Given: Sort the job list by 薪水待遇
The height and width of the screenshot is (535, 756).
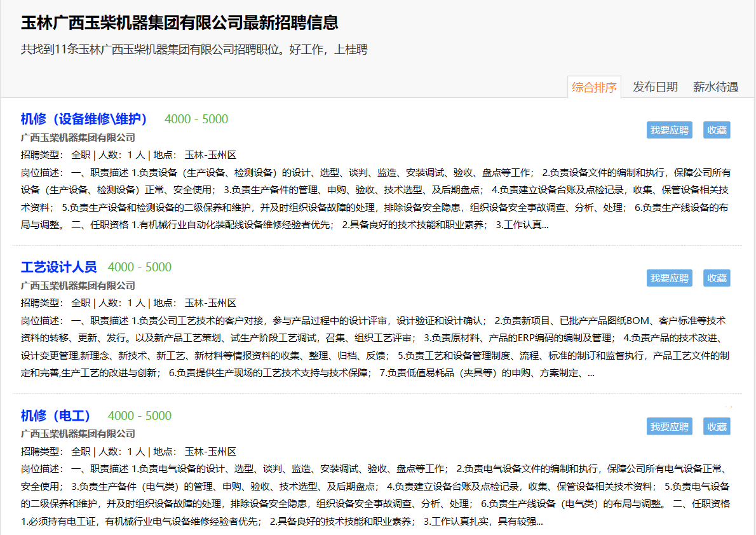Looking at the screenshot, I should (715, 88).
